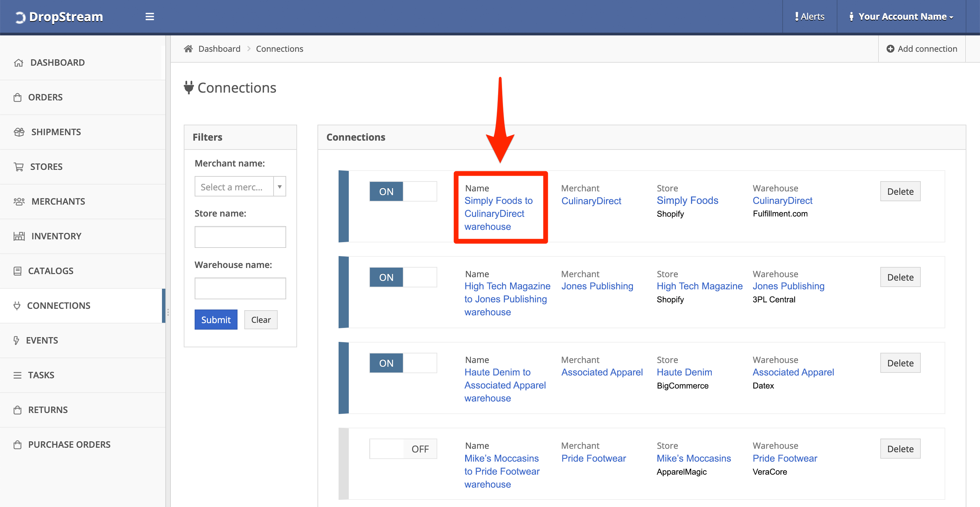Open SHIPMENTS in the sidebar
Viewport: 980px width, 507px height.
click(x=83, y=132)
